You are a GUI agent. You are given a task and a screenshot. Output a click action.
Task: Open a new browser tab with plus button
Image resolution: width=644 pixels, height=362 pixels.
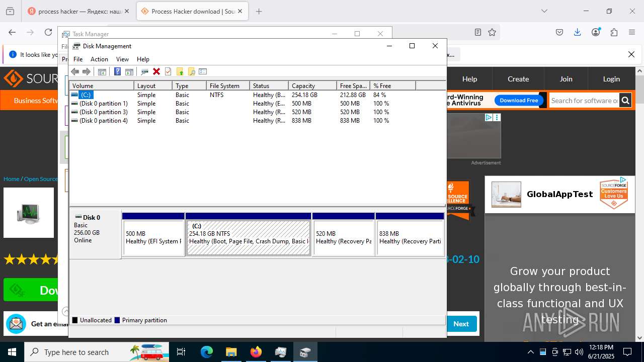tap(259, 11)
